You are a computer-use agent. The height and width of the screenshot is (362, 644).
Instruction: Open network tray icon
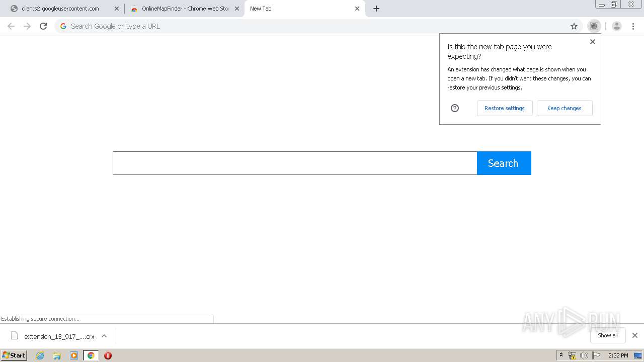click(572, 355)
